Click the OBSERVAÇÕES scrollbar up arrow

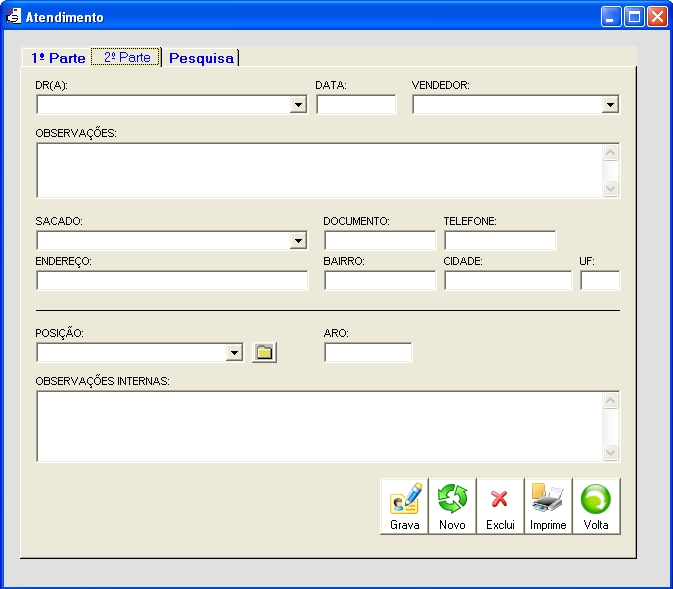point(611,153)
